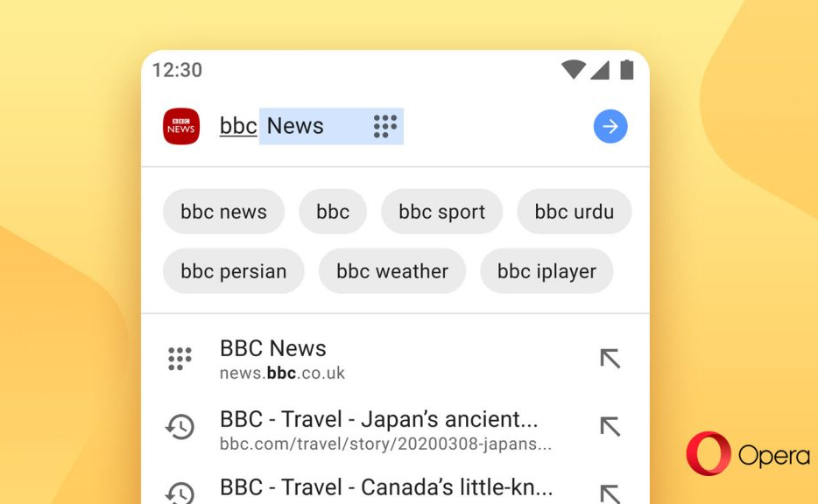
Task: Tap the dots icon inside the address bar
Action: (385, 126)
